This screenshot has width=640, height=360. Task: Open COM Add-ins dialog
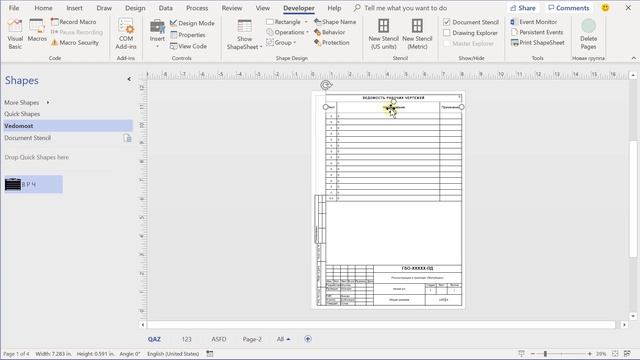(x=126, y=34)
